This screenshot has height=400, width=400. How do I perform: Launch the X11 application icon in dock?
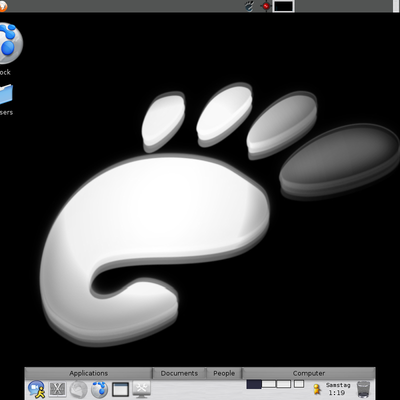coord(57,389)
